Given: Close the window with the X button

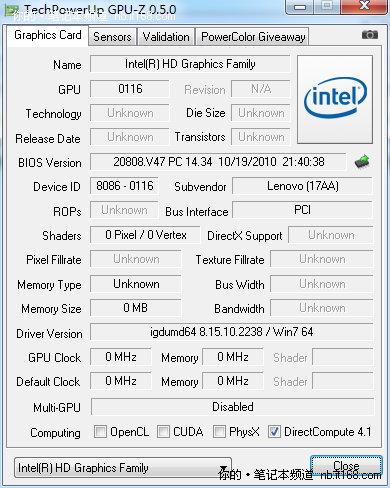Looking at the screenshot, I should [x=365, y=6].
